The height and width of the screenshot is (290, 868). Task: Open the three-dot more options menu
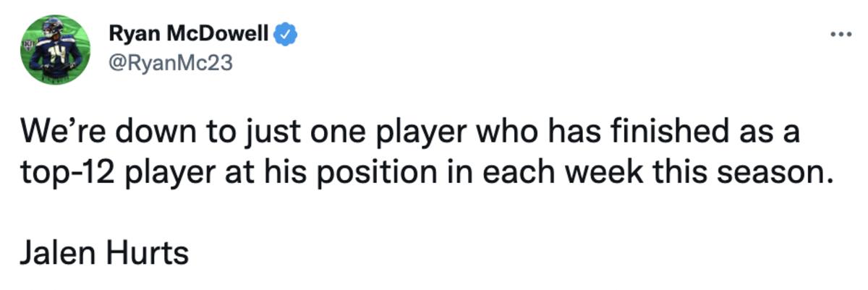[841, 34]
